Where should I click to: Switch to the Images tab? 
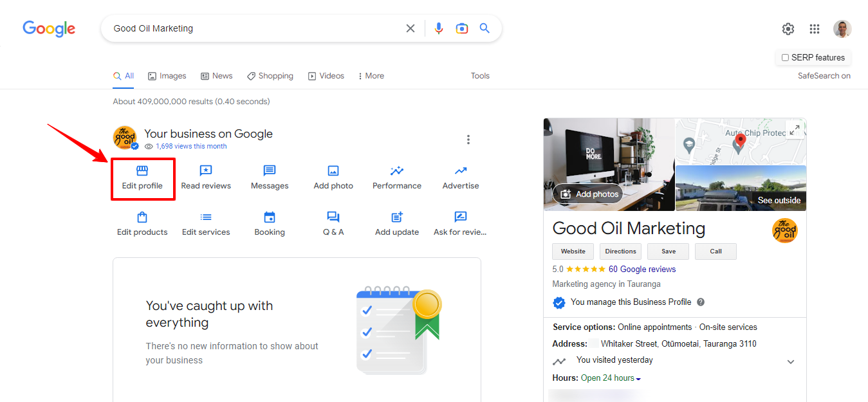(x=167, y=76)
